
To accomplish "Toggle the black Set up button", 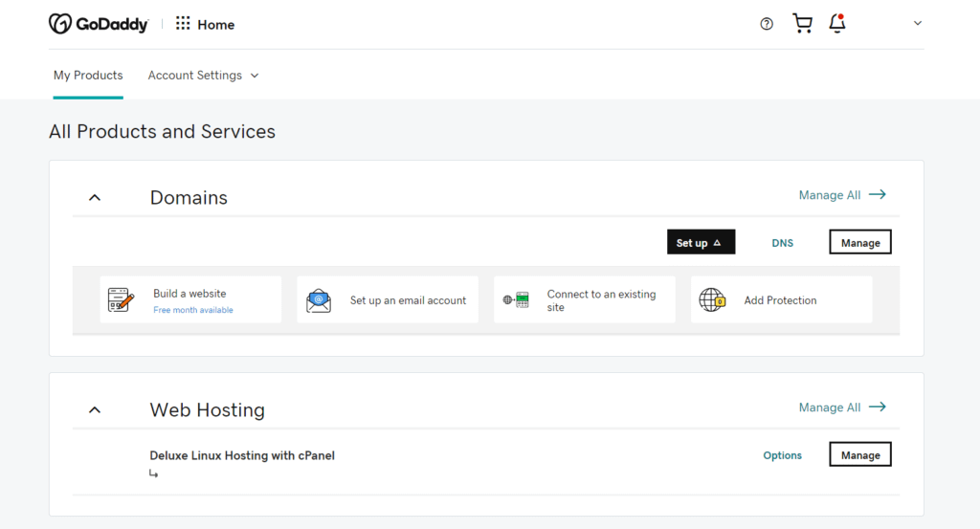I will click(701, 242).
